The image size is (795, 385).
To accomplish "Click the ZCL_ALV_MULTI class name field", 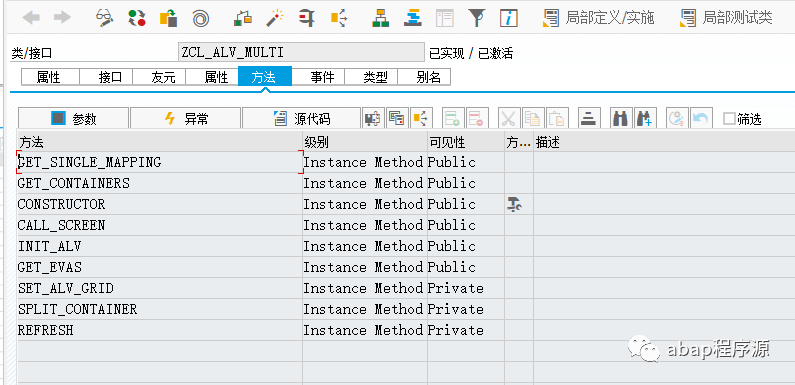I will coord(301,52).
